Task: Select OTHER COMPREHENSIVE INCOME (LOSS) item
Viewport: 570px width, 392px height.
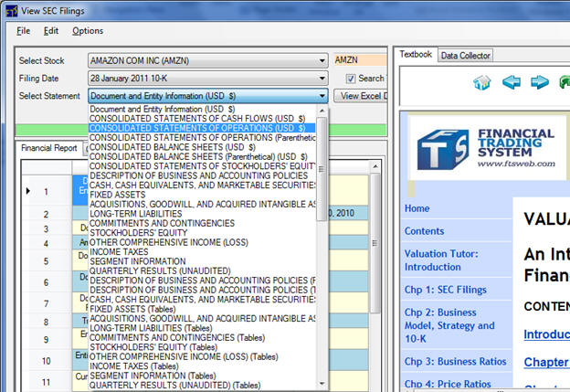Action: pos(202,242)
